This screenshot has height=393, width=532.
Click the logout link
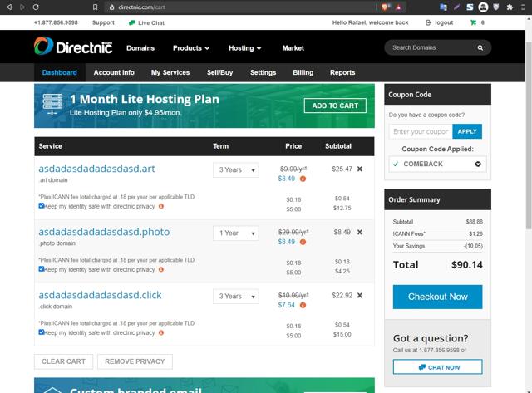[x=440, y=22]
